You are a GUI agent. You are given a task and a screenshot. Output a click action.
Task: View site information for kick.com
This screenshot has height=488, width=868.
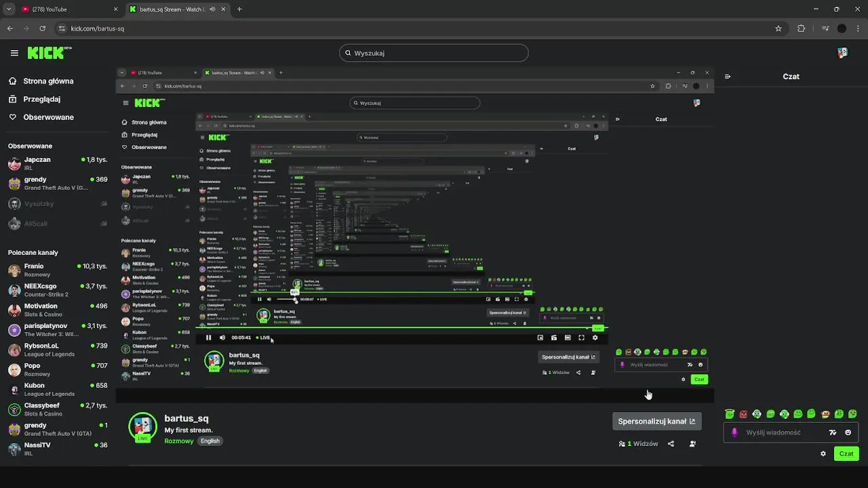(x=62, y=28)
